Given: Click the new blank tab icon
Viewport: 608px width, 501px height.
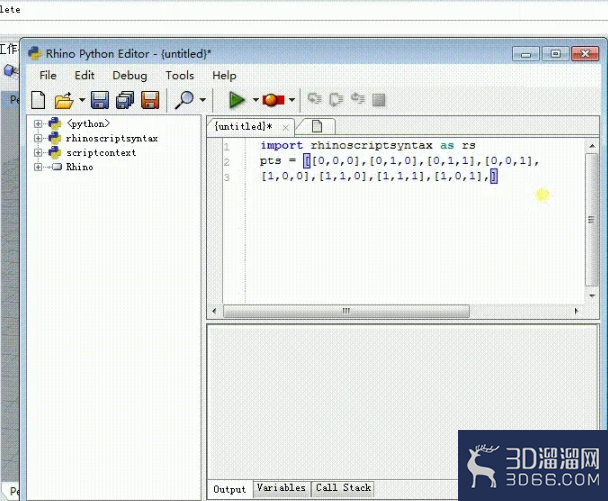Looking at the screenshot, I should point(317,126).
